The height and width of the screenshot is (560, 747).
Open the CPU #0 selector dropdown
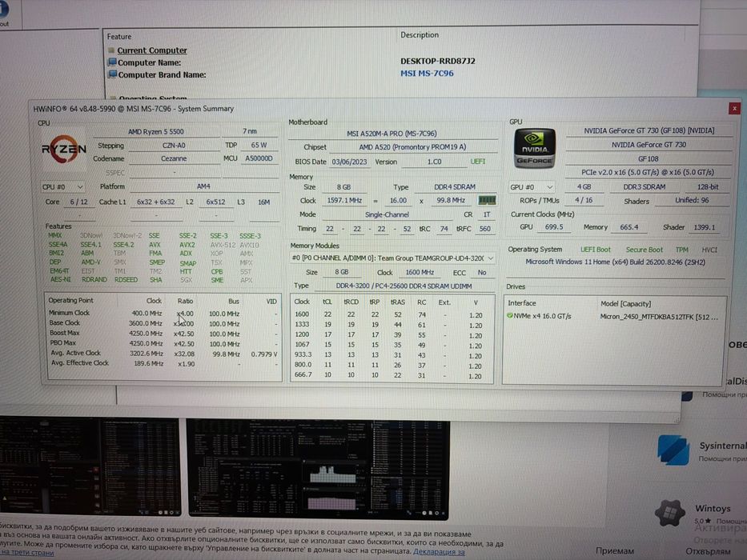pyautogui.click(x=63, y=186)
